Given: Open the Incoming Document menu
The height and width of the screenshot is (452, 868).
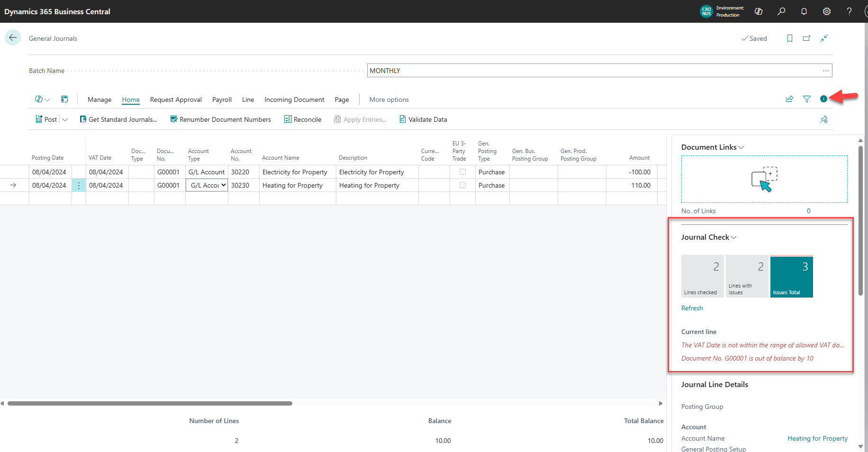Looking at the screenshot, I should tap(294, 99).
